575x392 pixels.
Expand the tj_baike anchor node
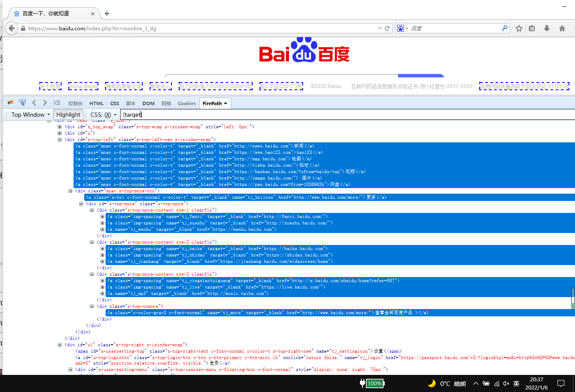point(103,248)
